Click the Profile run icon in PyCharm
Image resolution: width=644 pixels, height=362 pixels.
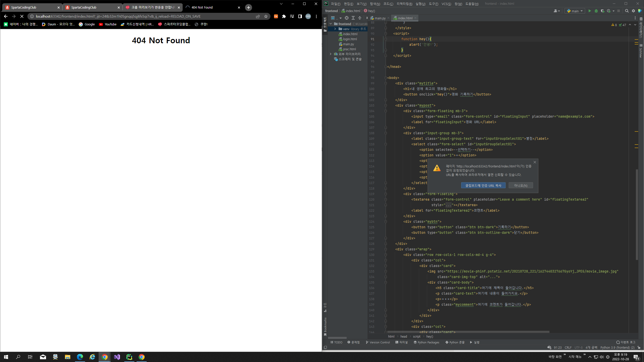click(609, 11)
